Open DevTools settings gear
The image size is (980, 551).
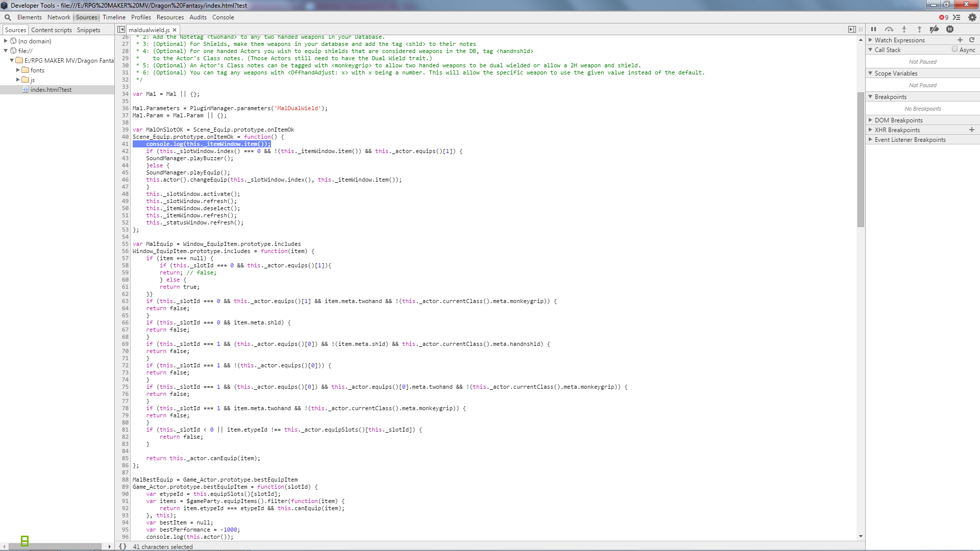point(972,17)
